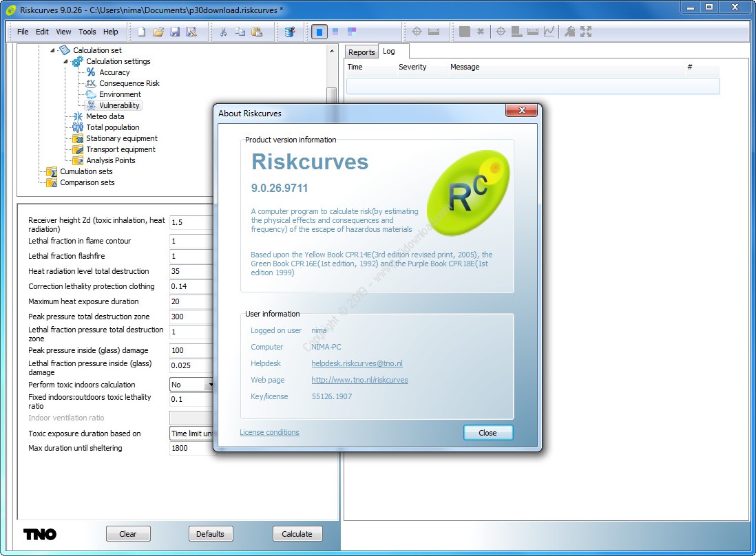
Task: Collapse the Calculation settings tree node
Action: pyautogui.click(x=65, y=61)
